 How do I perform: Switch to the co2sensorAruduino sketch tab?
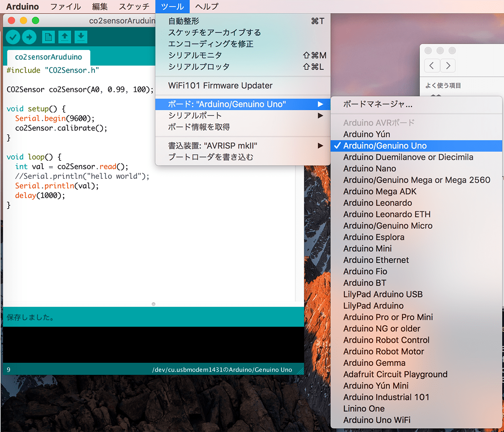pyautogui.click(x=48, y=57)
